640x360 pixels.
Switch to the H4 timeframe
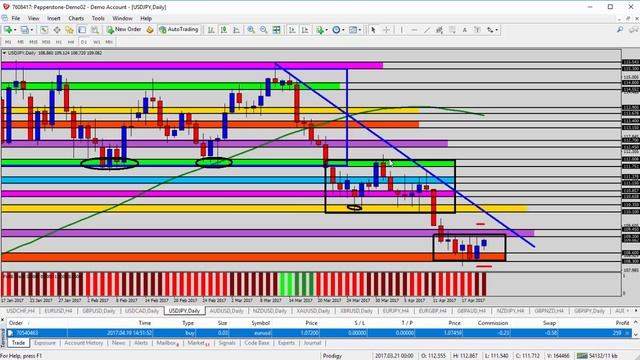(71, 42)
